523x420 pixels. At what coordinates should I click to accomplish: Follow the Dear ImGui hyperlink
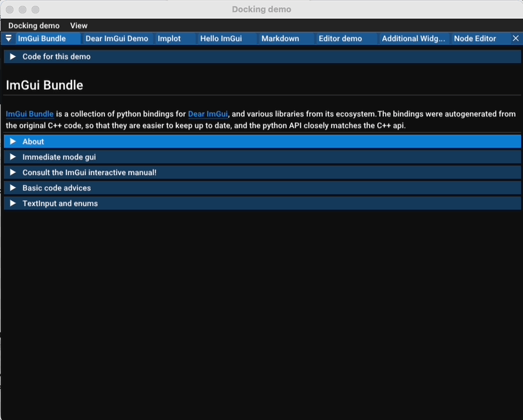click(208, 114)
